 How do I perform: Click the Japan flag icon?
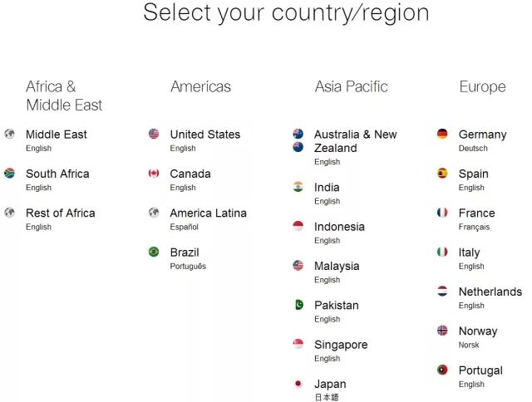pyautogui.click(x=298, y=384)
